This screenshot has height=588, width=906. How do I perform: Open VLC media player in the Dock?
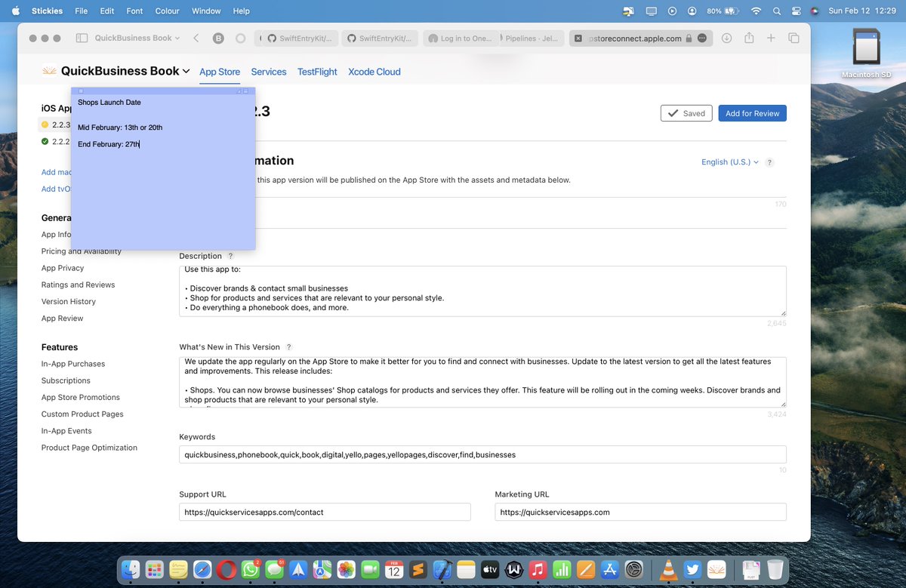(667, 569)
